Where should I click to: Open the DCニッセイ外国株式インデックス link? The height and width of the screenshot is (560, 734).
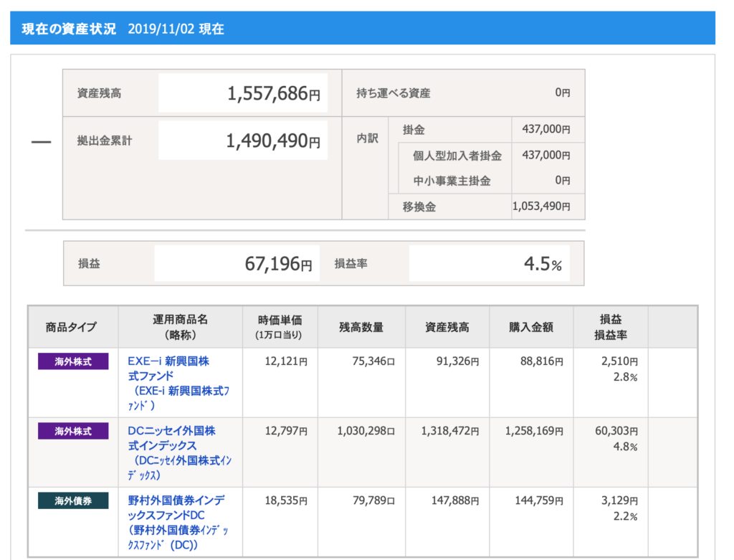(180, 452)
